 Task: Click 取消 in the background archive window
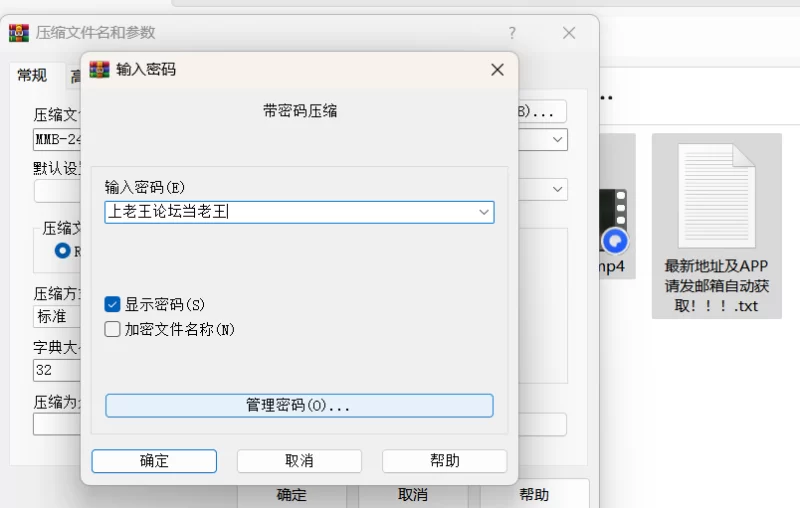413,495
